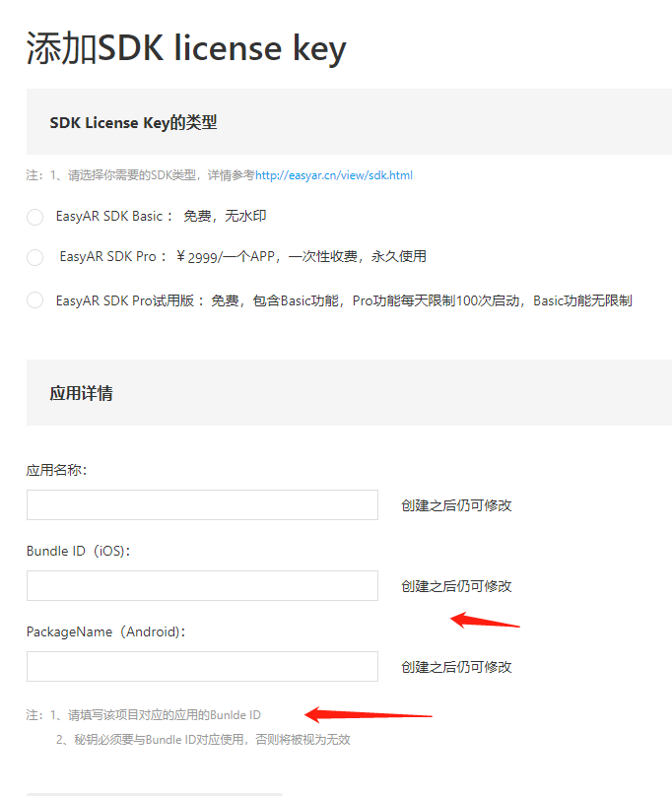The image size is (672, 796).
Task: Open the easyar.cn/view/sdk.html link
Action: (334, 175)
